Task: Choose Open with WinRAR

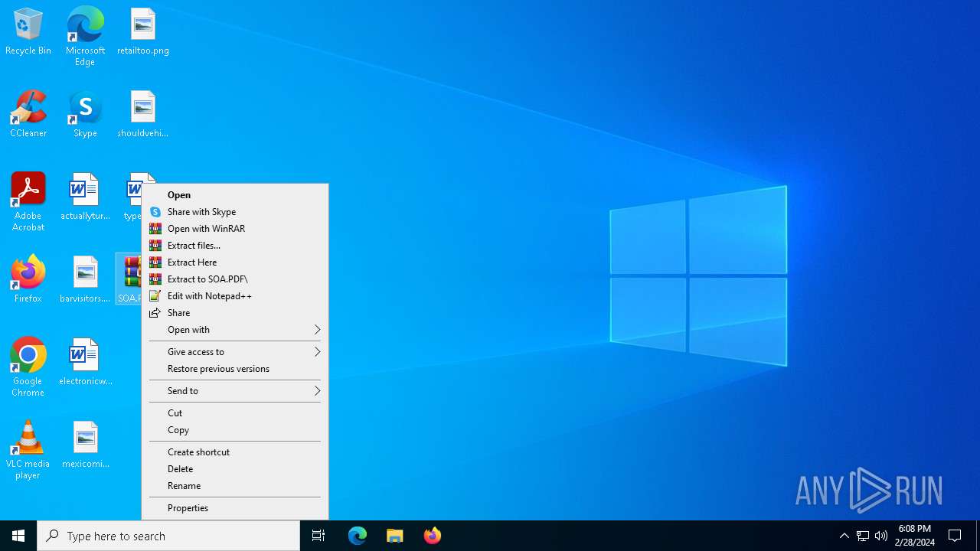Action: 235,229
